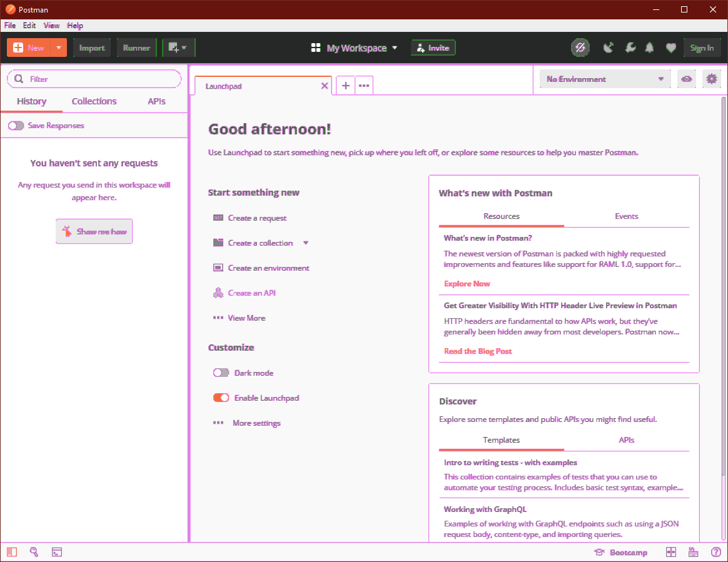Viewport: 728px width, 562px height.
Task: Open the Runner
Action: click(136, 48)
